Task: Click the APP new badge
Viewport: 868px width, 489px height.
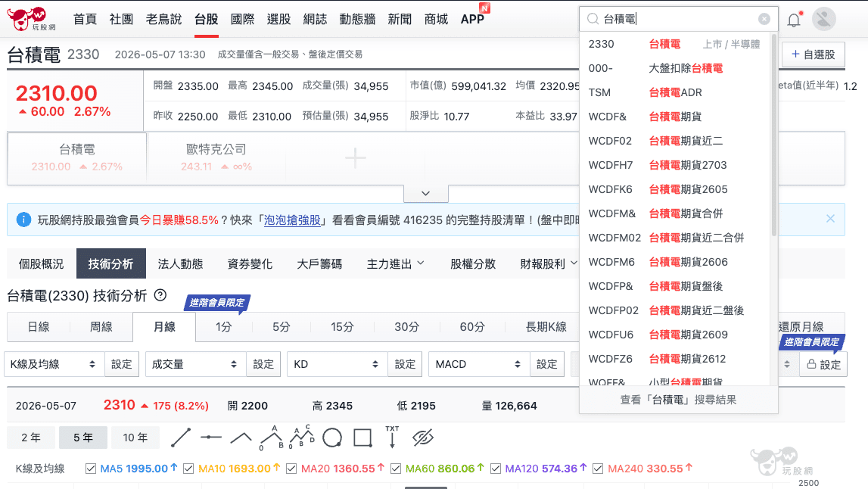Action: [x=484, y=8]
